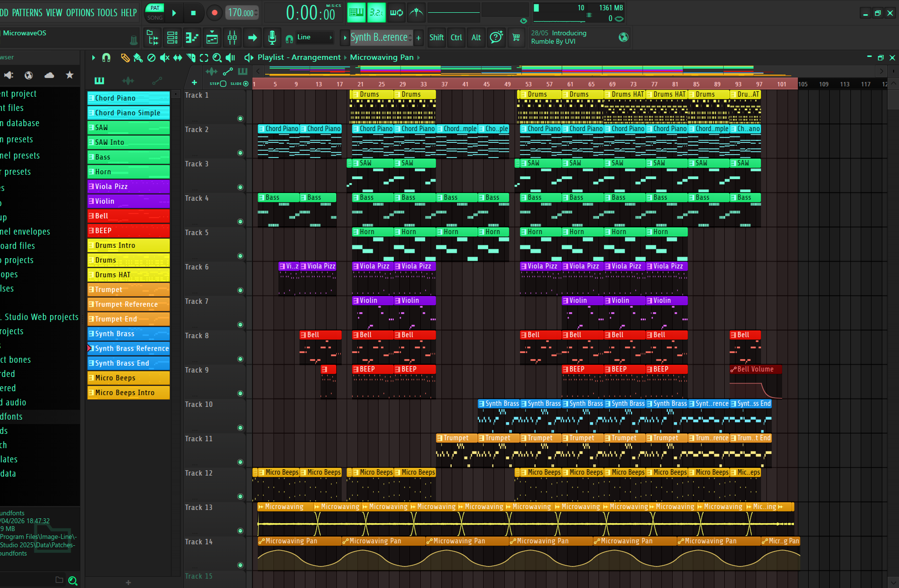899x588 pixels.
Task: Open the PATTERNS menu
Action: pos(27,13)
